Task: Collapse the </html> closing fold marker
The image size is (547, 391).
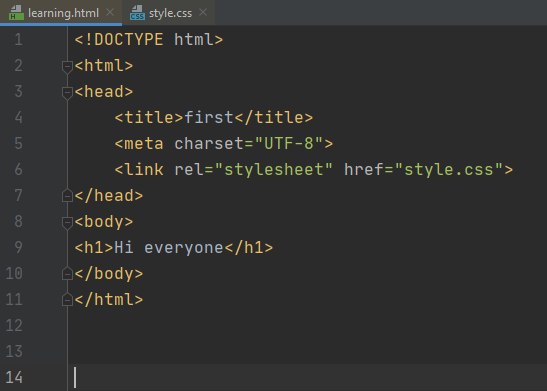Action: [x=67, y=300]
